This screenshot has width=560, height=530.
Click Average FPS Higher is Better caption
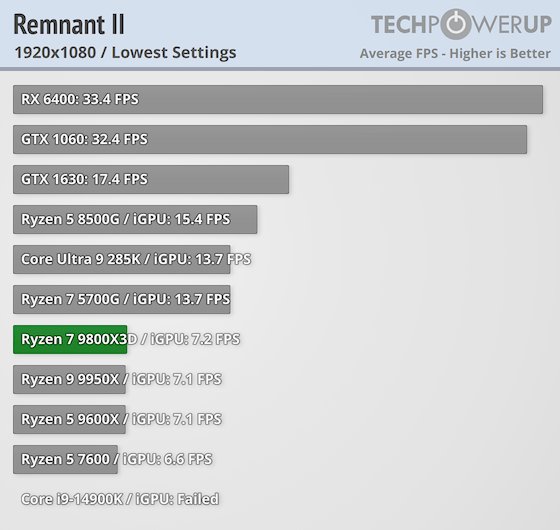(x=455, y=53)
